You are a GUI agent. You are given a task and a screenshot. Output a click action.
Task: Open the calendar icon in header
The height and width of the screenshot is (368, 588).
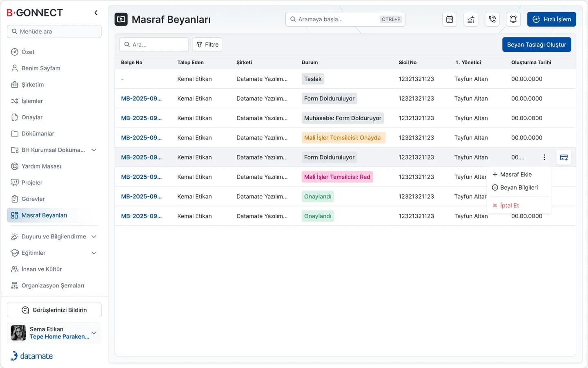[x=450, y=19]
